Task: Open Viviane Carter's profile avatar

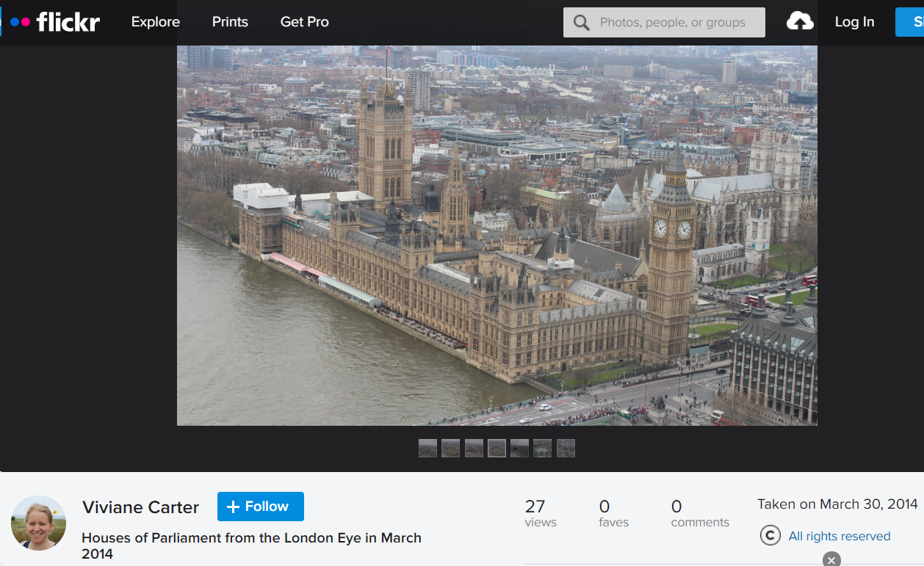Action: (38, 523)
